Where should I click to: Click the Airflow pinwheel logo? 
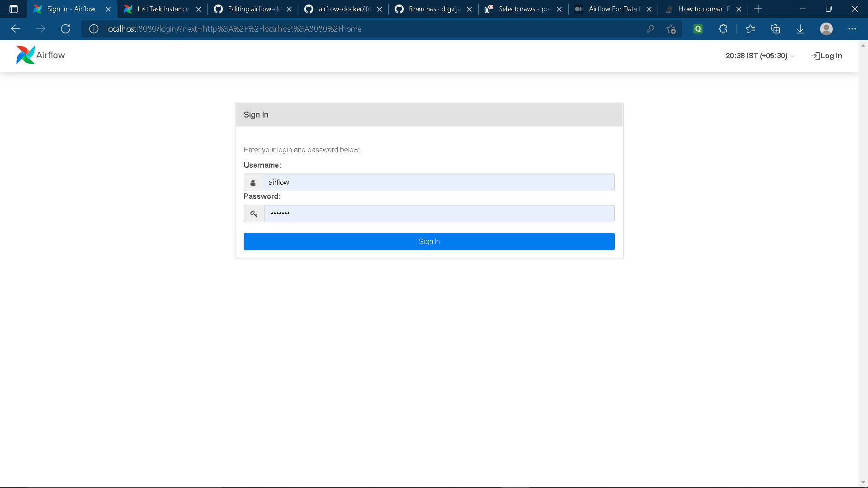pos(25,55)
